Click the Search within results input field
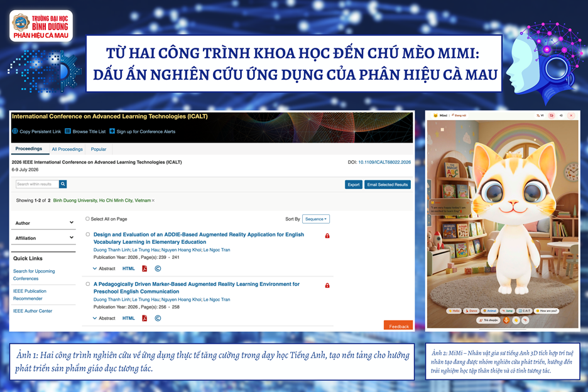 (x=38, y=184)
